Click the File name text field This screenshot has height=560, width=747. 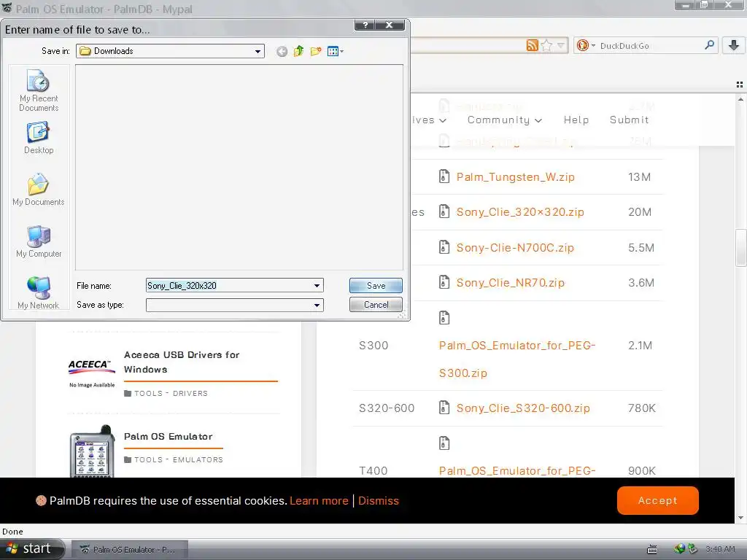tap(228, 285)
